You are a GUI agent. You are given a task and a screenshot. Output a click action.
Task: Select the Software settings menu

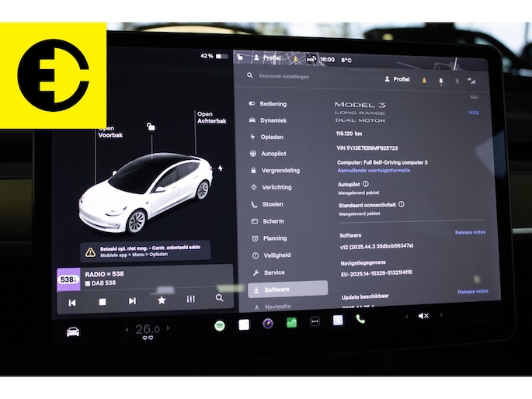pos(287,290)
